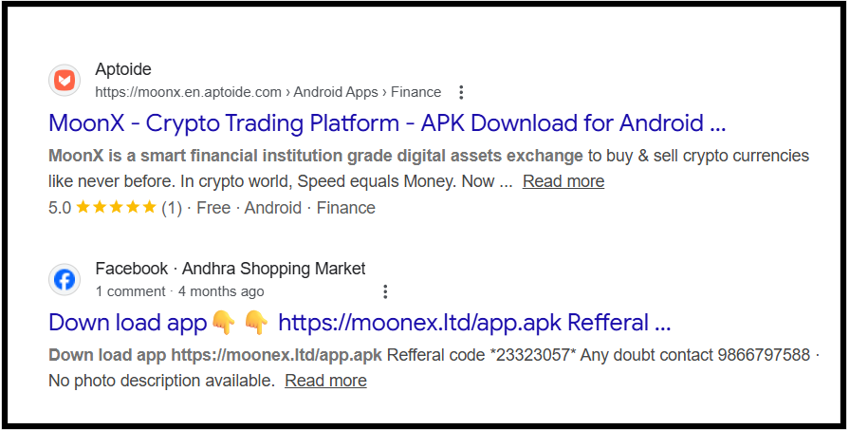Open the Facebook result three-dot options menu

[x=385, y=291]
